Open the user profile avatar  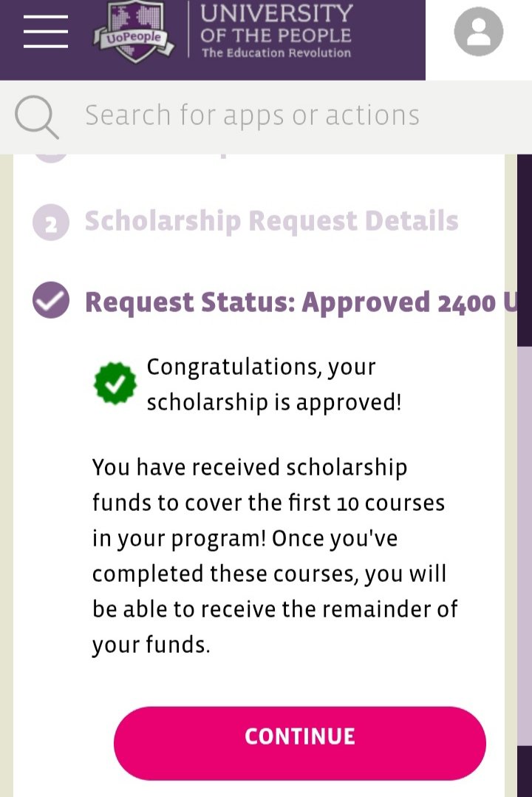tap(478, 32)
